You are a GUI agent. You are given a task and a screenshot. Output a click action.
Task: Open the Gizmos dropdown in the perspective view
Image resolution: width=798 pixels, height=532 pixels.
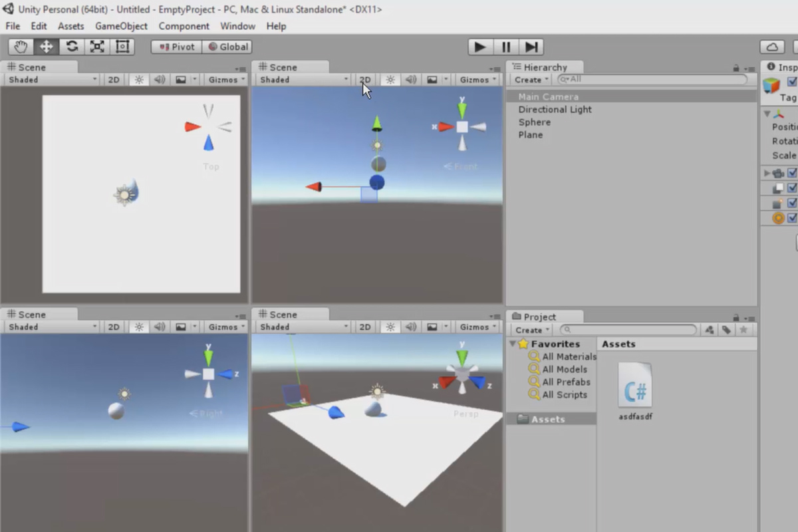tap(476, 327)
